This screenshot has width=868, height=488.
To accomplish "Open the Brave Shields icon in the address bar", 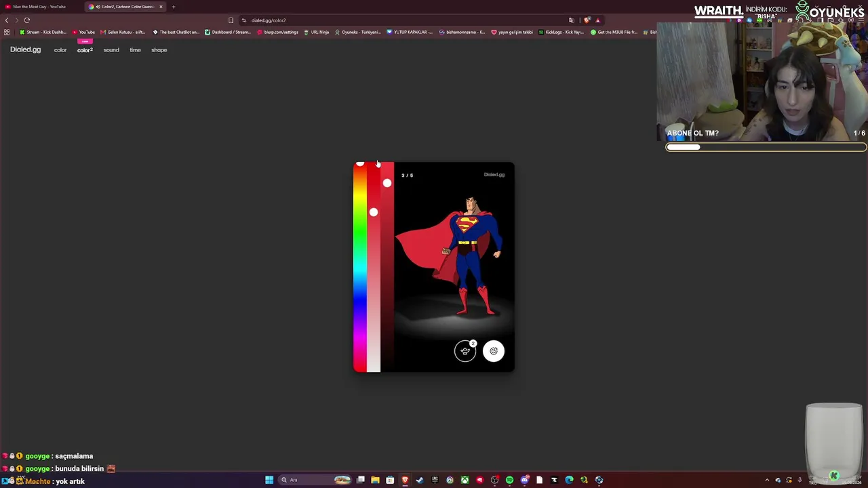I will click(587, 20).
